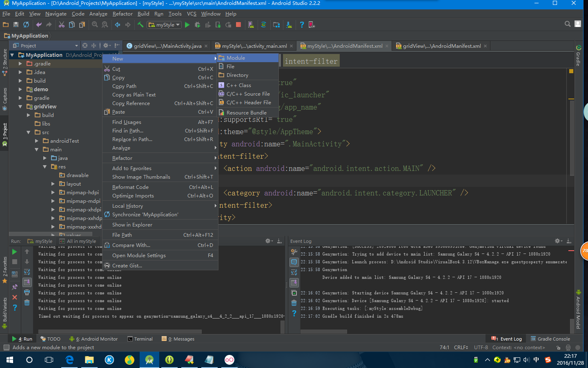Navigate back with the left arrow icon

click(118, 25)
